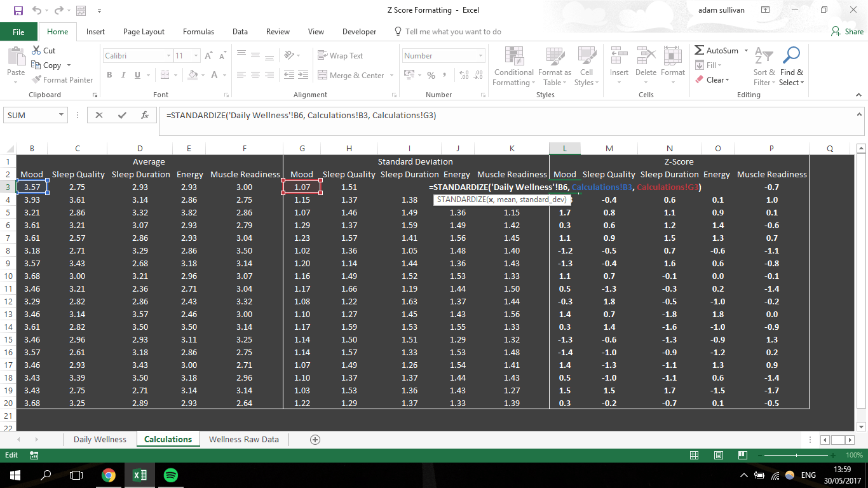The image size is (868, 488).
Task: Toggle bold formatting
Action: tap(109, 75)
